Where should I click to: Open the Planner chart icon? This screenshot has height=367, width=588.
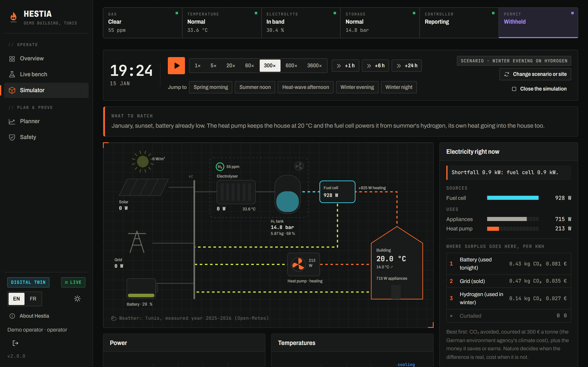click(12, 121)
